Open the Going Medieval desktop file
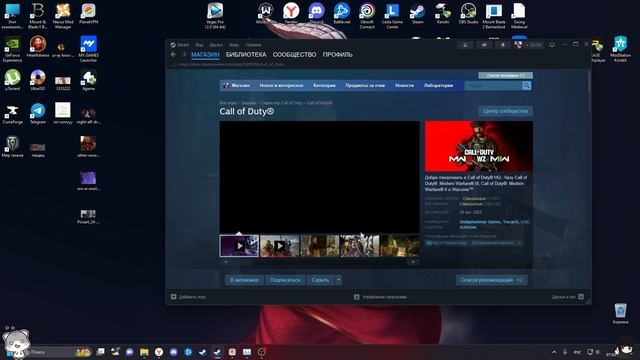640x360 pixels. (519, 15)
